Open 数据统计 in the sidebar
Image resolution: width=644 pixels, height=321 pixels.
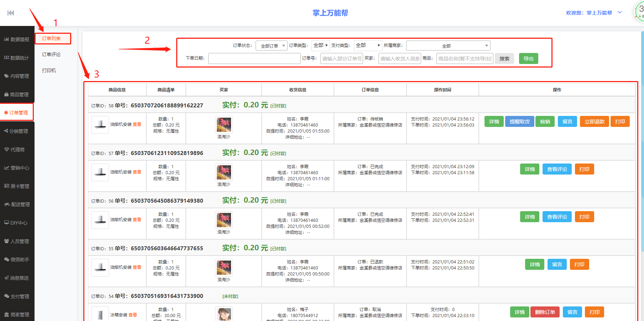pyautogui.click(x=17, y=58)
